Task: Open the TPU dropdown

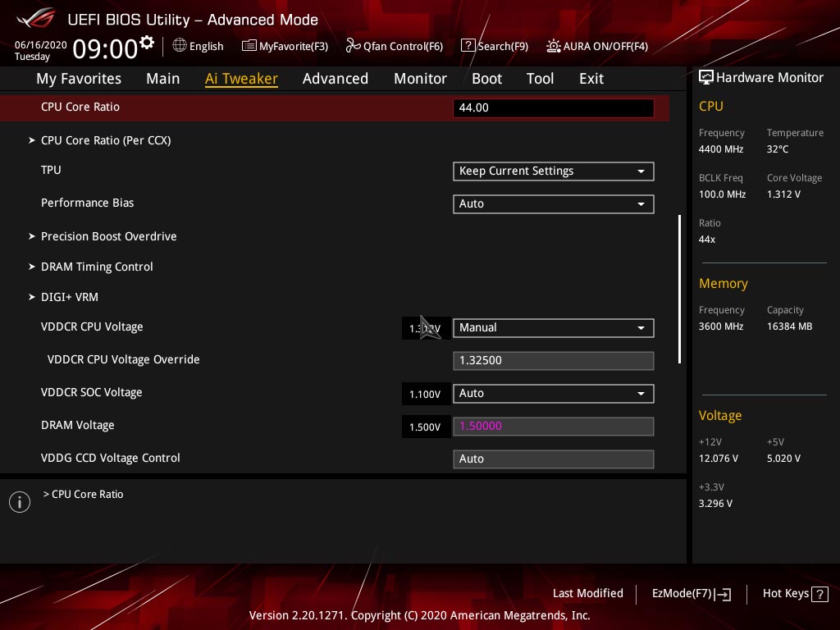Action: click(x=554, y=171)
